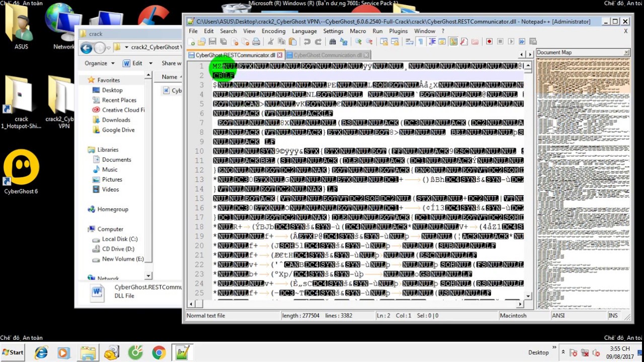The image size is (644, 362).
Task: Click the Zoom In toolbar icon
Action: click(x=359, y=41)
